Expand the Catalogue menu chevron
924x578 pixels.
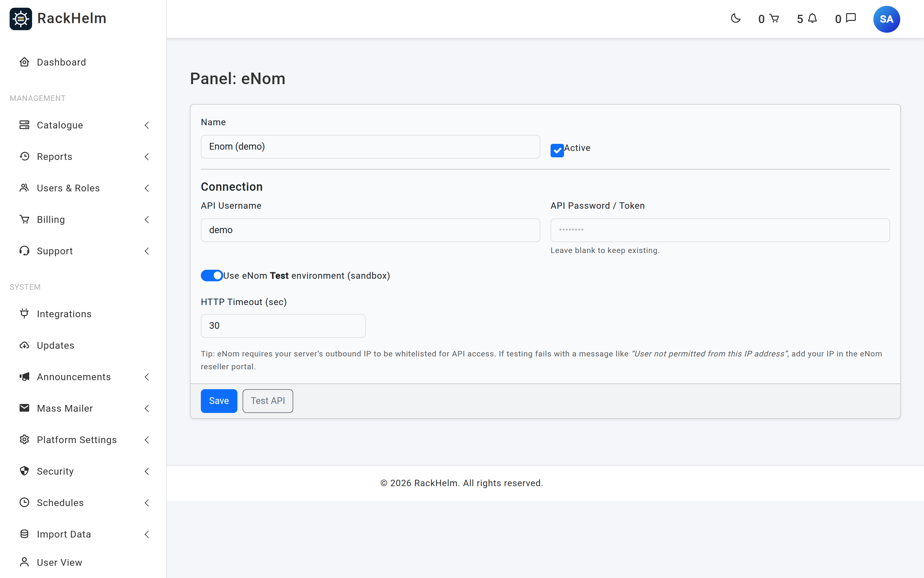[x=147, y=125]
